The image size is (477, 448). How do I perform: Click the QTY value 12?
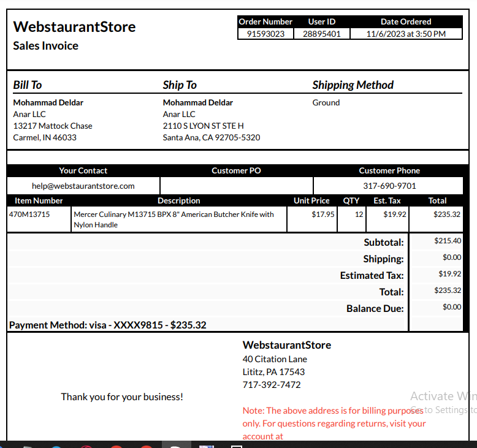coord(359,215)
